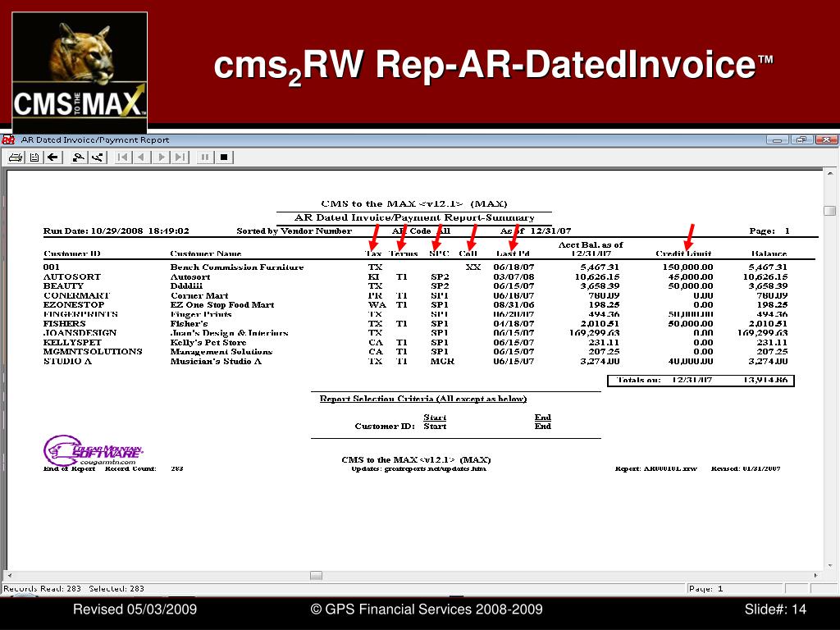Go to first page using toolbar
The height and width of the screenshot is (630, 840).
pyautogui.click(x=123, y=157)
